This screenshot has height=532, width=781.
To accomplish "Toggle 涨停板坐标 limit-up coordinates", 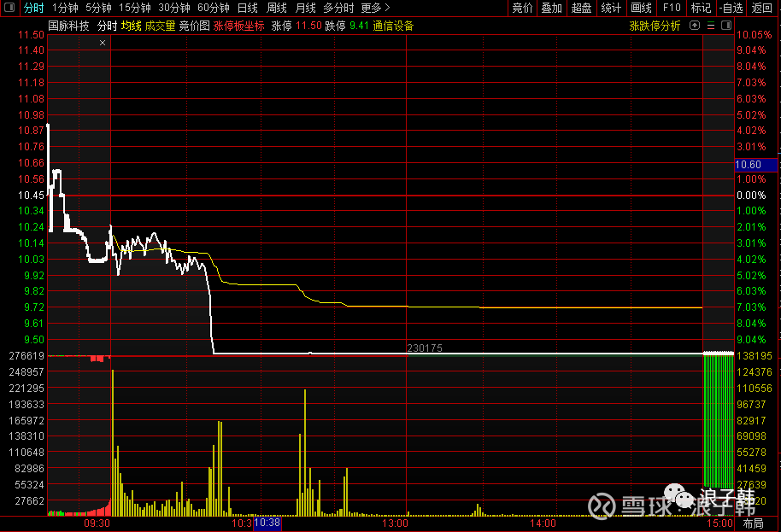I will click(238, 26).
